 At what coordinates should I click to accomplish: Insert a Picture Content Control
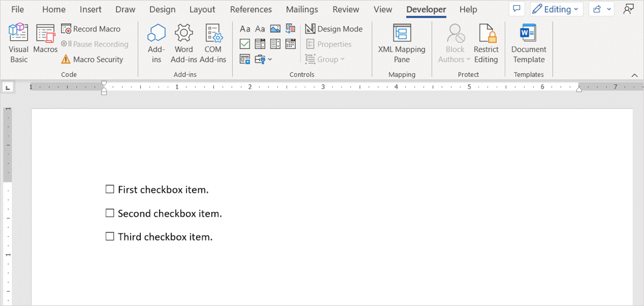[275, 29]
